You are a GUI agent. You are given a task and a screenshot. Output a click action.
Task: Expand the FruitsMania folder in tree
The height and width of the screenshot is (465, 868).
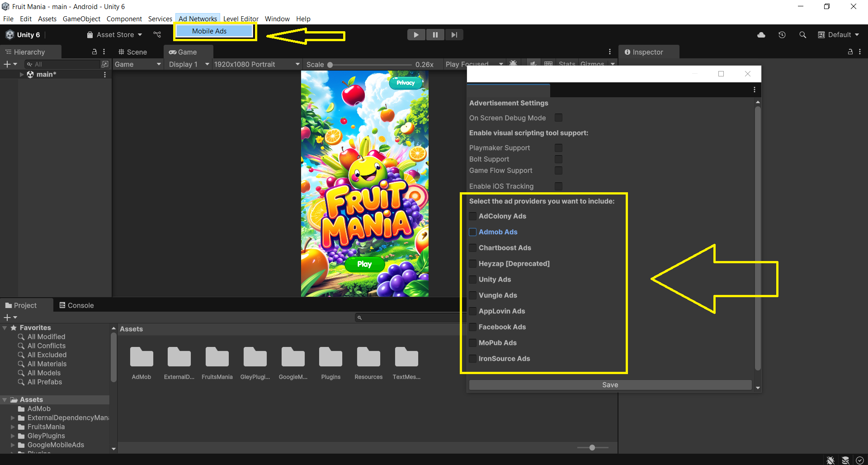pos(13,427)
